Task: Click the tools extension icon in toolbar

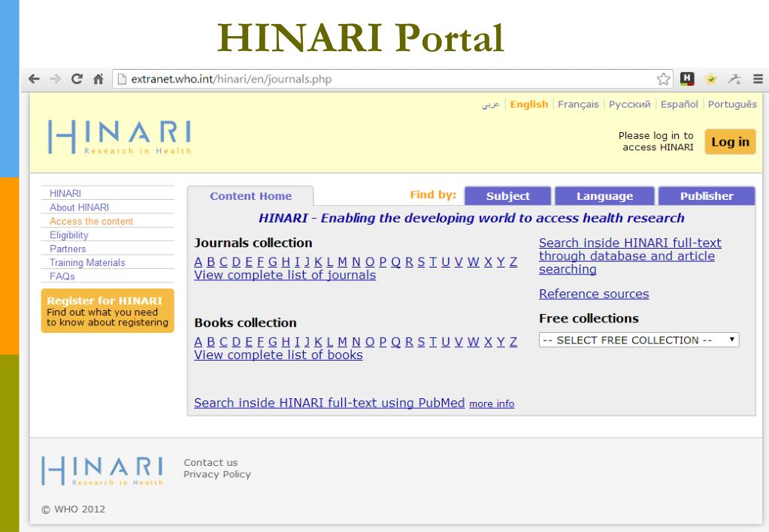Action: pos(734,79)
